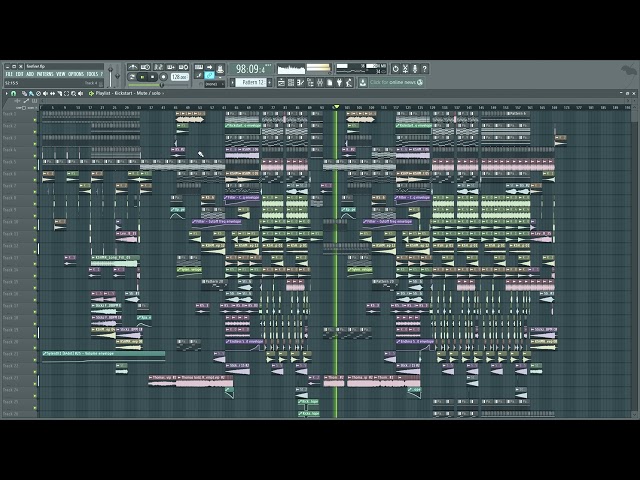Click the tempo display showing 128
Viewport: 640px width, 480px height.
[x=180, y=76]
